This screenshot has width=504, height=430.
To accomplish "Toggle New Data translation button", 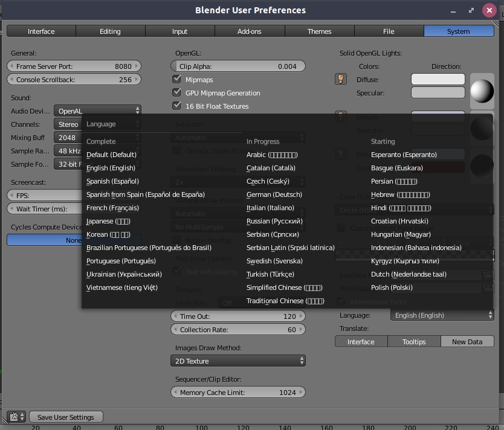I will 467,342.
